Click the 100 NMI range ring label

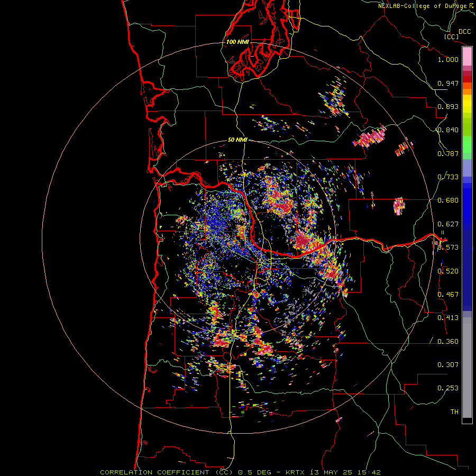pos(237,42)
